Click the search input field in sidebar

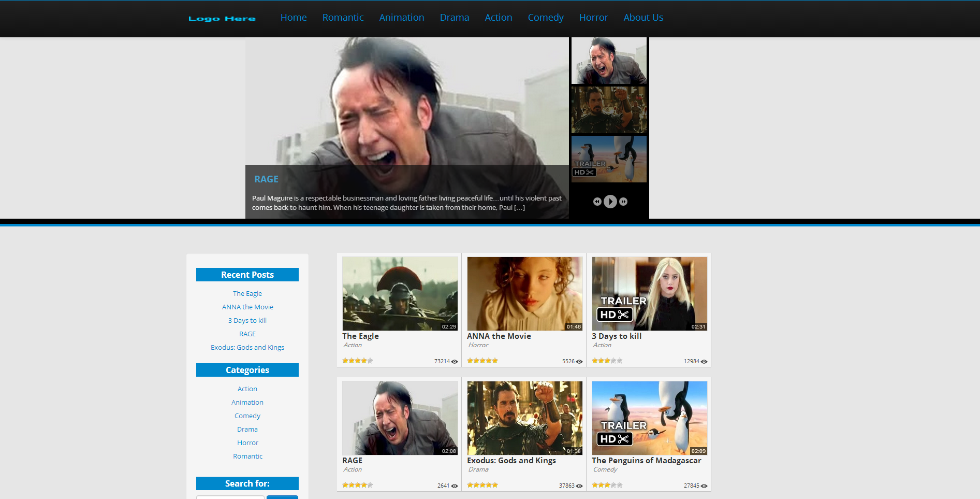coord(230,497)
